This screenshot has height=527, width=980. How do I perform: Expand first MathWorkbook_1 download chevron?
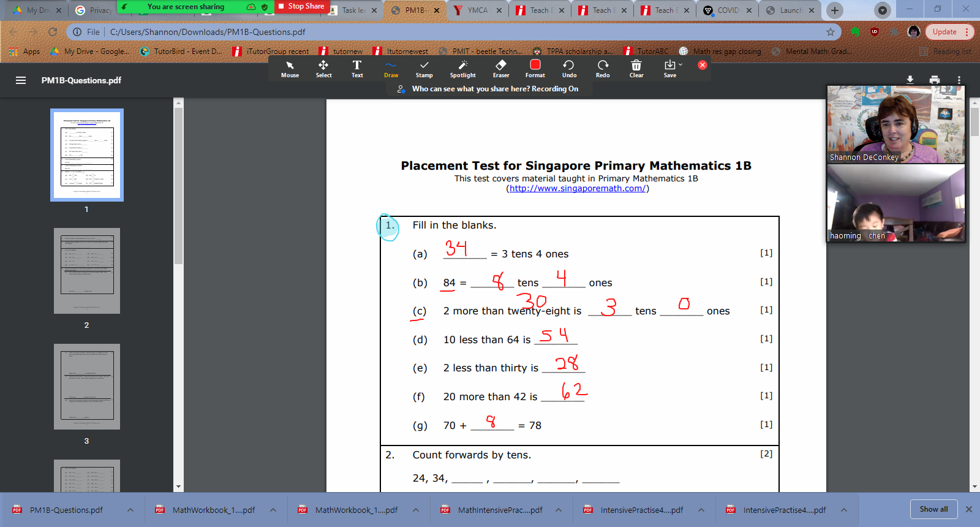click(273, 510)
